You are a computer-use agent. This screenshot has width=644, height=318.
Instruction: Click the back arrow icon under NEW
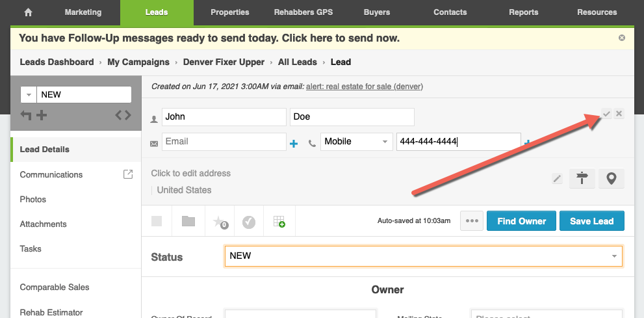point(26,116)
